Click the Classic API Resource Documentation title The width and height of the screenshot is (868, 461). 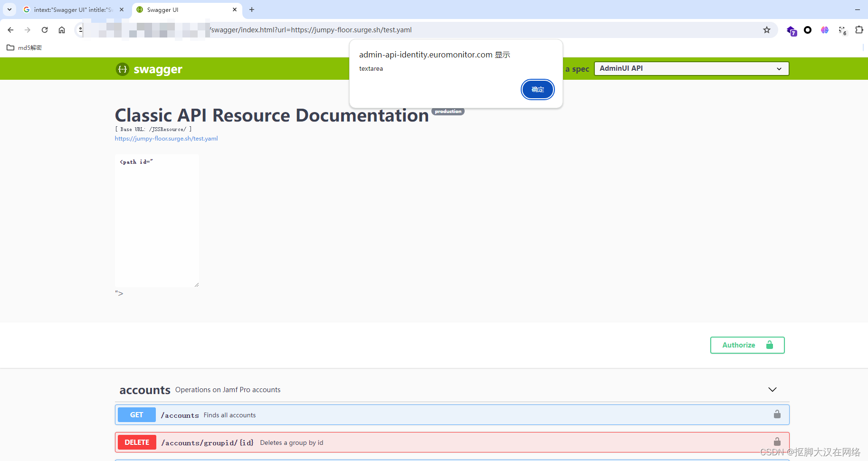(x=272, y=115)
